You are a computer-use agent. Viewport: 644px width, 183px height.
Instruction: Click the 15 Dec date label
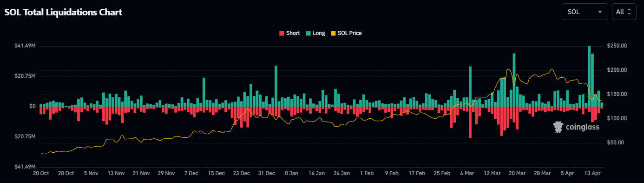[216, 173]
